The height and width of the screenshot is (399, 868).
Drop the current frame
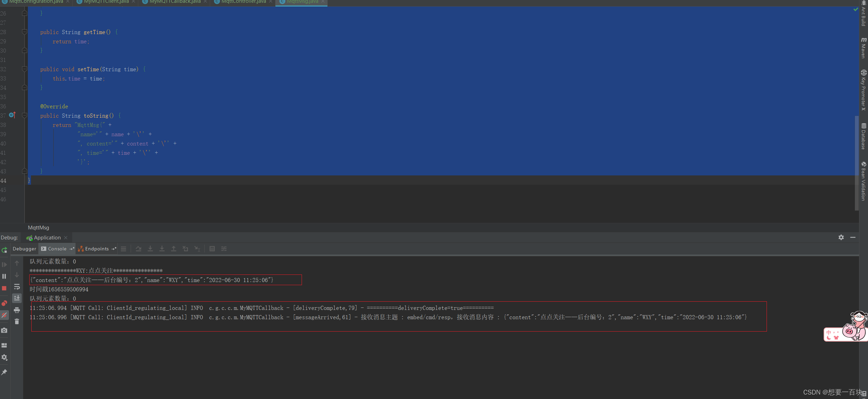tap(185, 249)
